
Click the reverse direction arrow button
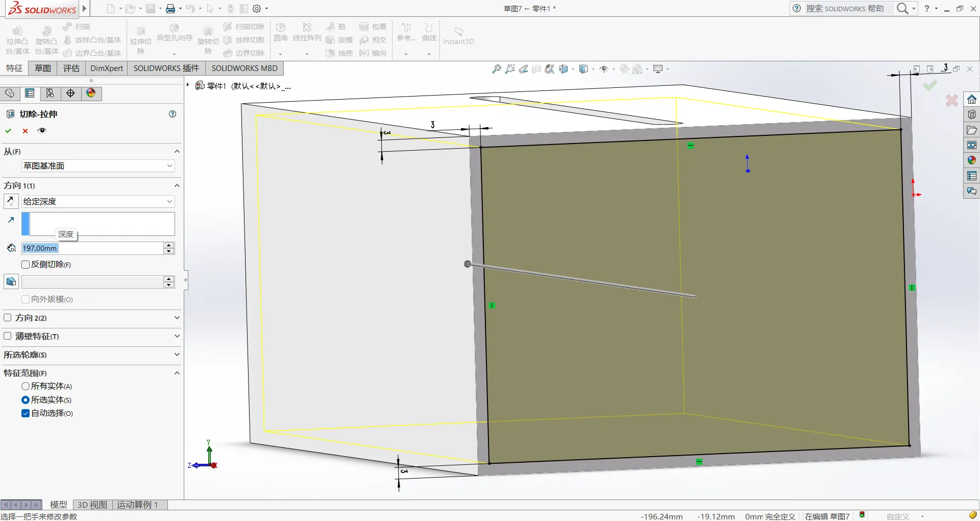pos(11,201)
